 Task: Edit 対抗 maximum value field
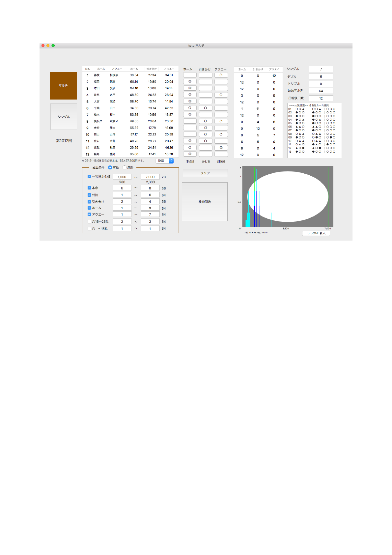pos(150,195)
